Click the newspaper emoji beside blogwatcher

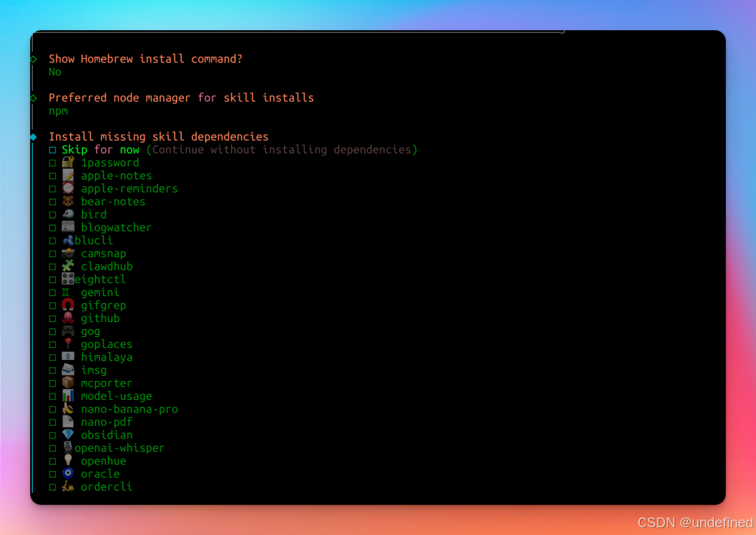click(x=68, y=227)
